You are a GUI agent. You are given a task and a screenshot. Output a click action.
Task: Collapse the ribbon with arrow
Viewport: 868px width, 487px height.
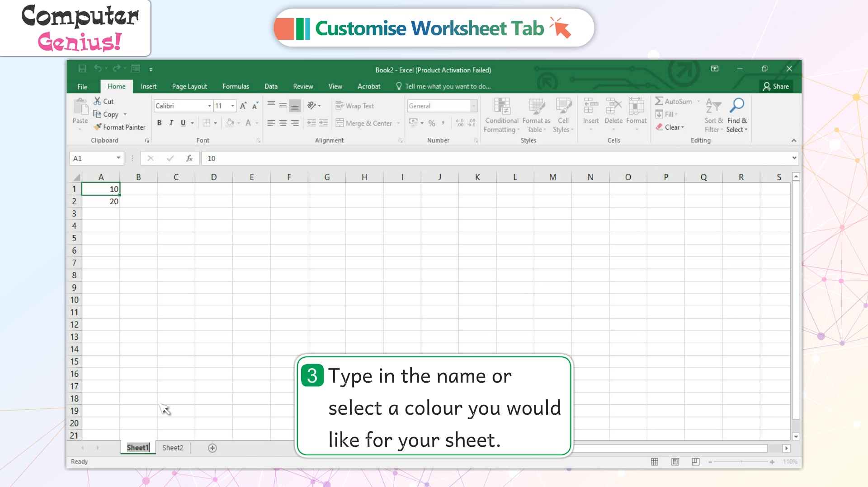794,140
